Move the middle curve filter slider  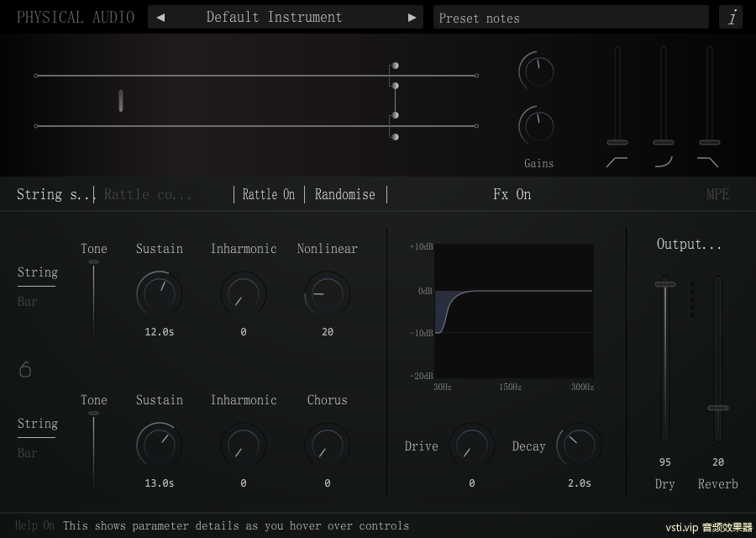pos(664,142)
